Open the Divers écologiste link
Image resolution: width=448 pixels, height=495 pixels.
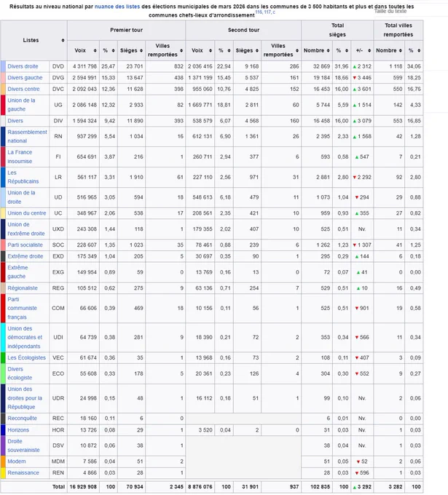(x=20, y=373)
